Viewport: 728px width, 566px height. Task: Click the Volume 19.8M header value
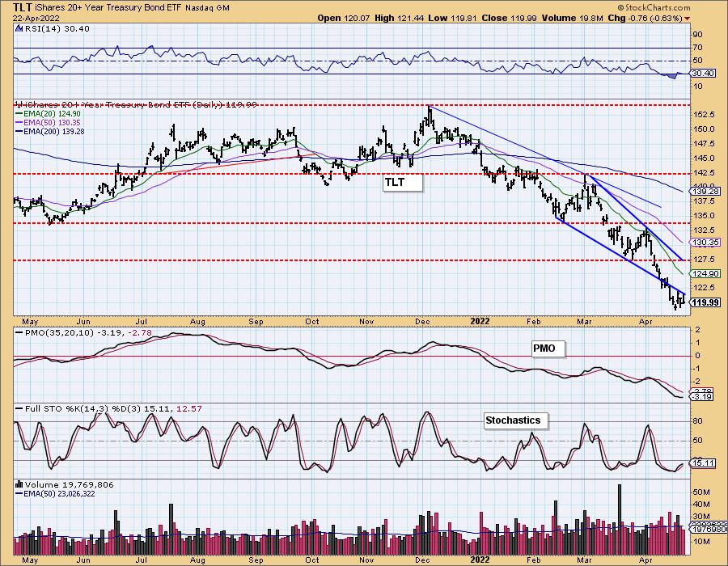click(x=572, y=18)
